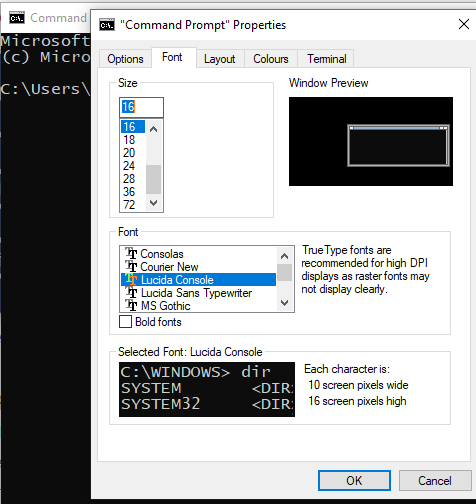Screen dimensions: 476x504
Task: Click the TrueType icon beside Lucida Sans Typewriter
Action: [131, 293]
